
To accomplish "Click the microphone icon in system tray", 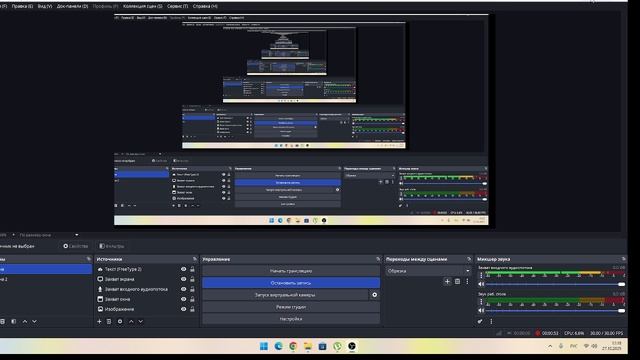I will [561, 346].
